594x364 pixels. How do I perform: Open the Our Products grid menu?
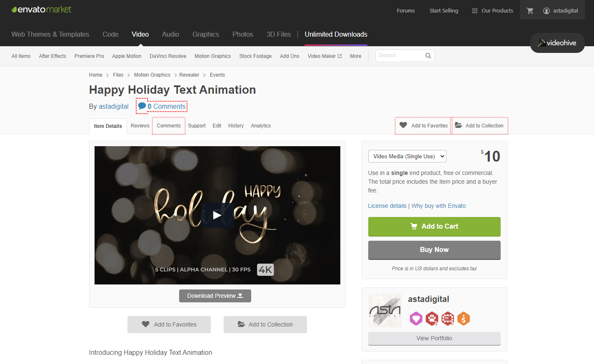(492, 11)
